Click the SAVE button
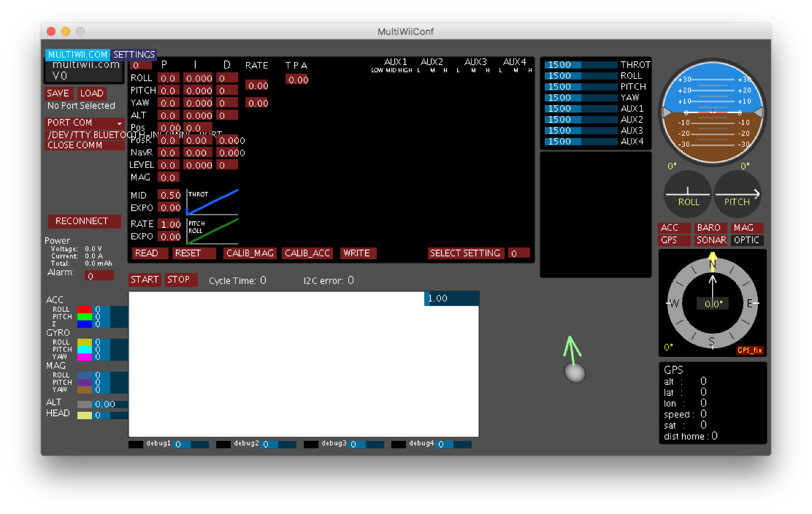Image resolution: width=812 pixels, height=514 pixels. click(58, 93)
